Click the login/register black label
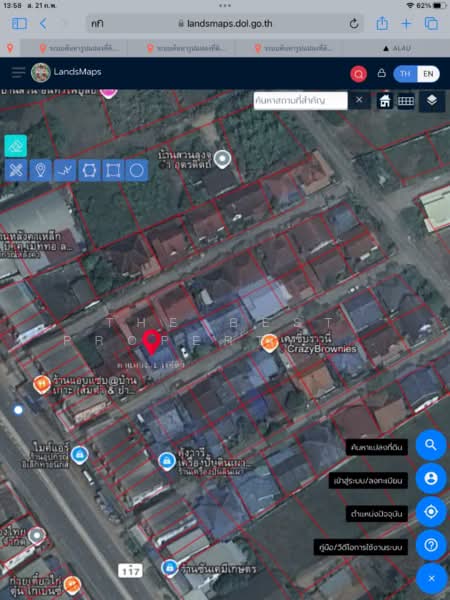 click(x=368, y=481)
